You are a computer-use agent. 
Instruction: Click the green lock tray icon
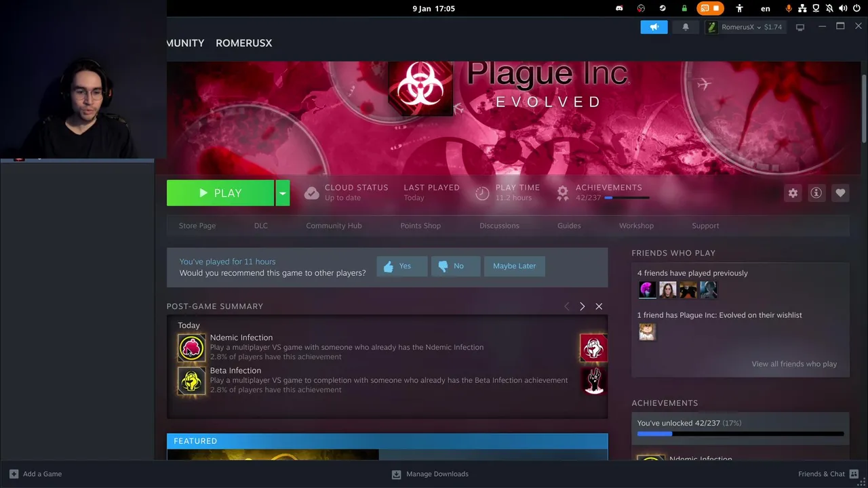(684, 9)
